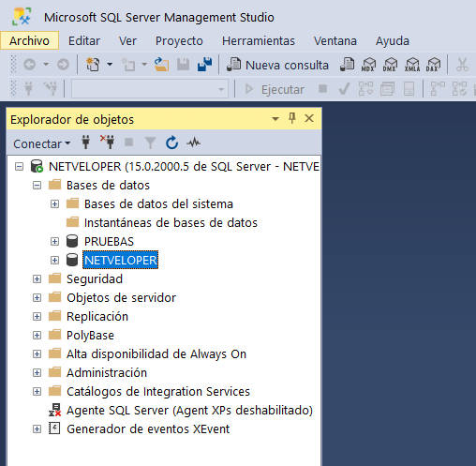Expand Objetos de servidor folder

coord(37,298)
